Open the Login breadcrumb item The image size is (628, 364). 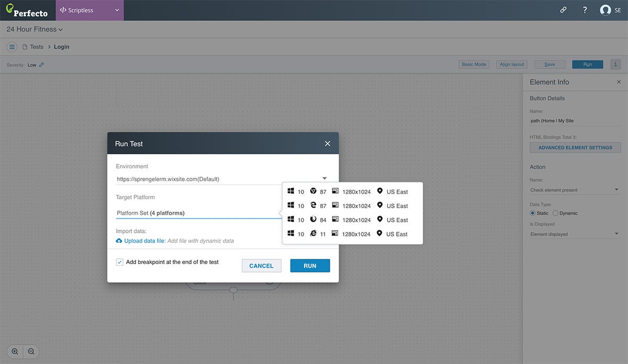tap(61, 47)
